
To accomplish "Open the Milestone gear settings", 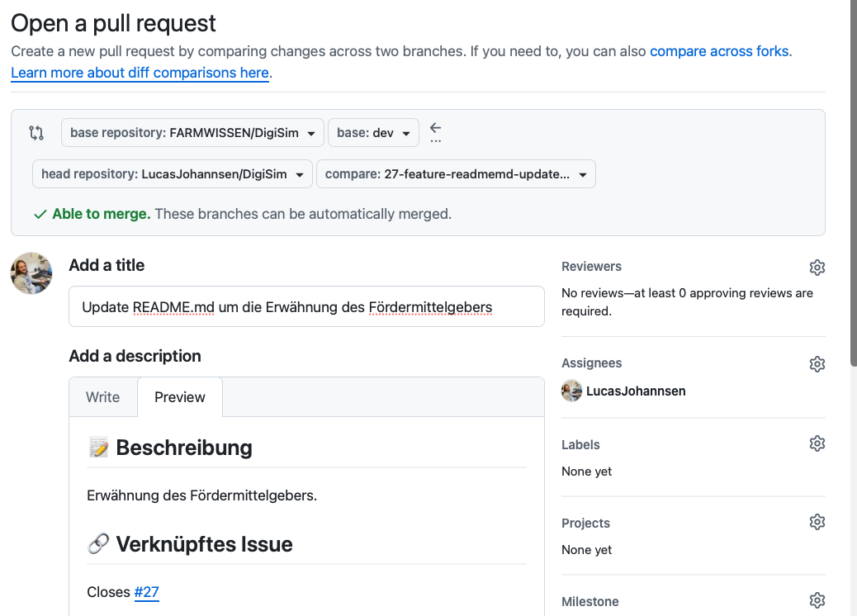I will tap(817, 600).
